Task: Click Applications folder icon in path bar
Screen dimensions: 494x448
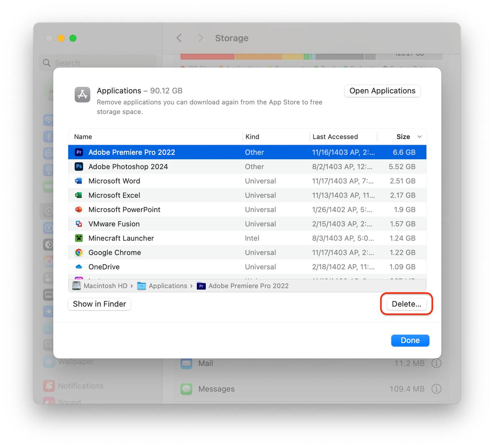Action: click(142, 286)
